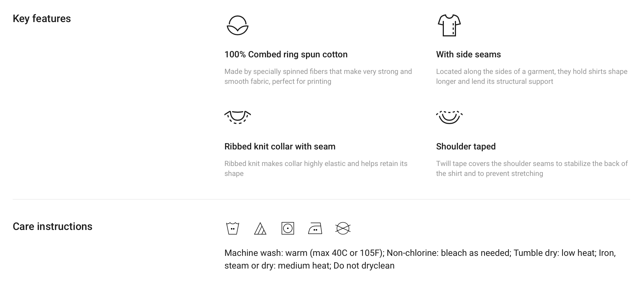Click the shoulder taped icon
This screenshot has width=644, height=284.
tap(449, 117)
